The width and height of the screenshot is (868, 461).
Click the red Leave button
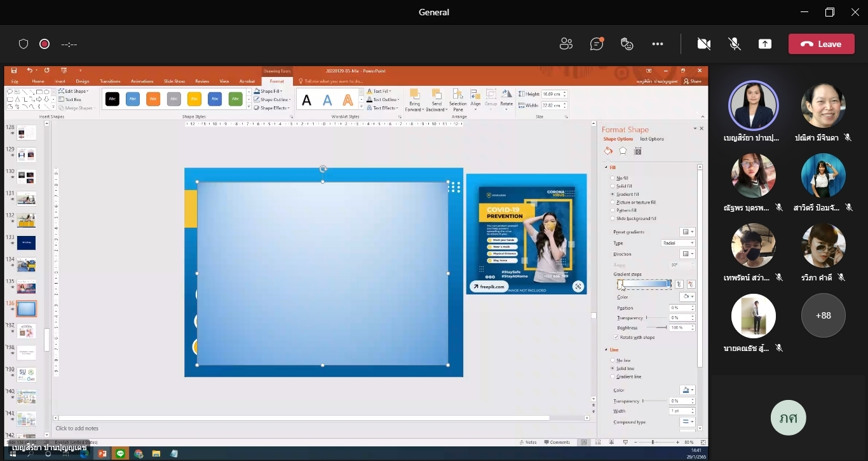pyautogui.click(x=821, y=44)
